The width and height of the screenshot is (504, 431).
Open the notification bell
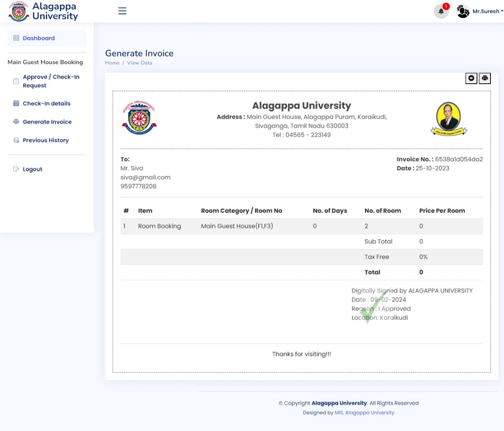click(x=441, y=11)
